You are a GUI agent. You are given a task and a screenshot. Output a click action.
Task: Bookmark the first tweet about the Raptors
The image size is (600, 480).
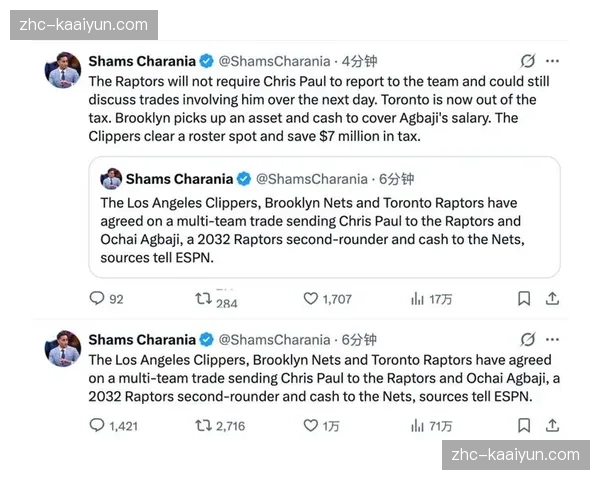click(524, 299)
